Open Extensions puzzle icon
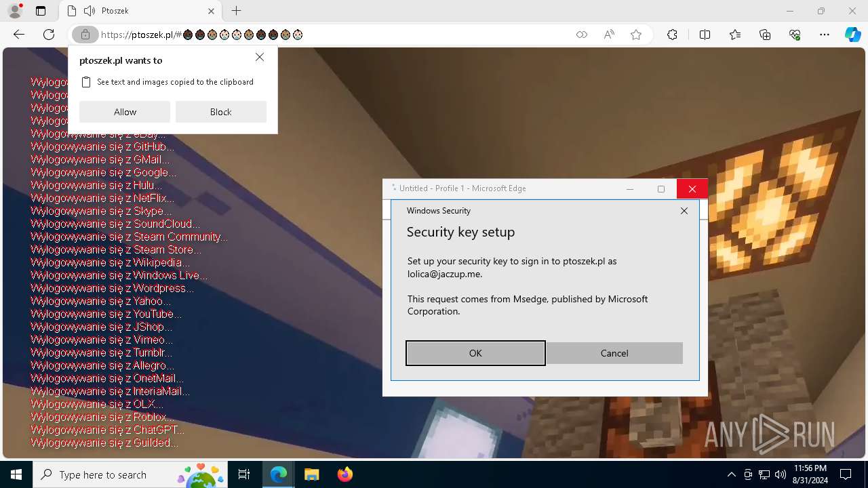This screenshot has height=488, width=868. (672, 35)
